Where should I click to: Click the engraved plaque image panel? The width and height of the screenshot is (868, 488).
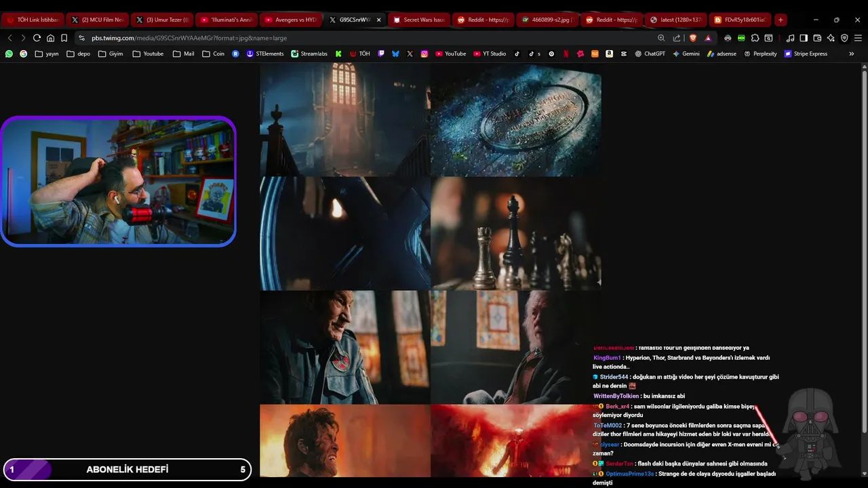[x=515, y=120]
